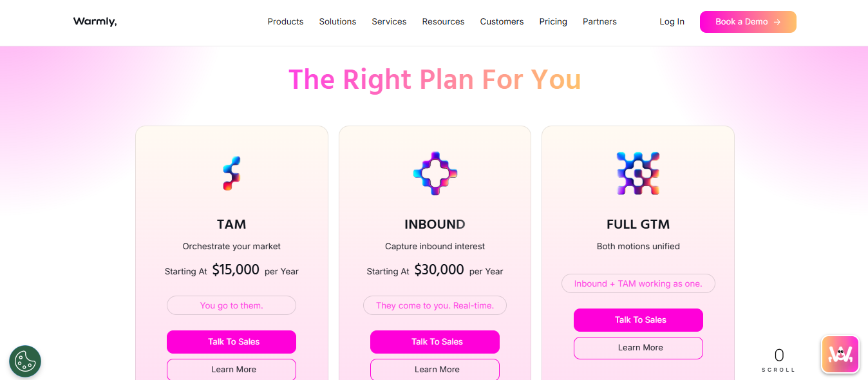
Task: Open the Resources menu
Action: tap(443, 21)
